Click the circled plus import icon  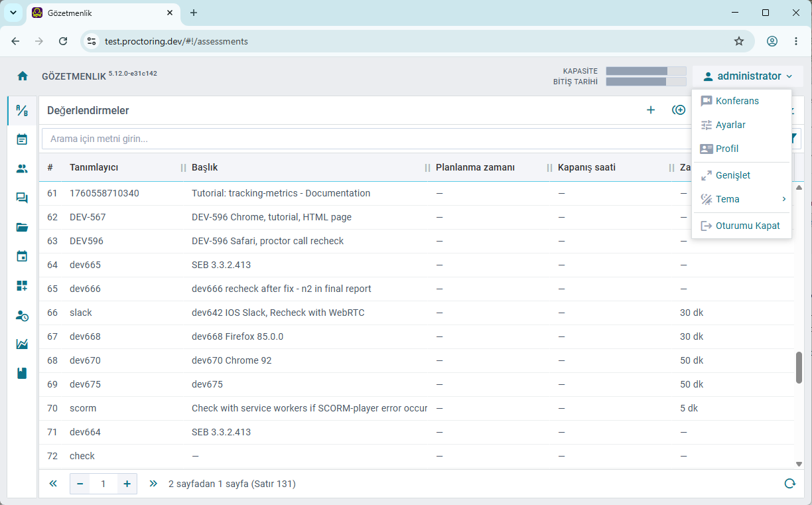(679, 110)
